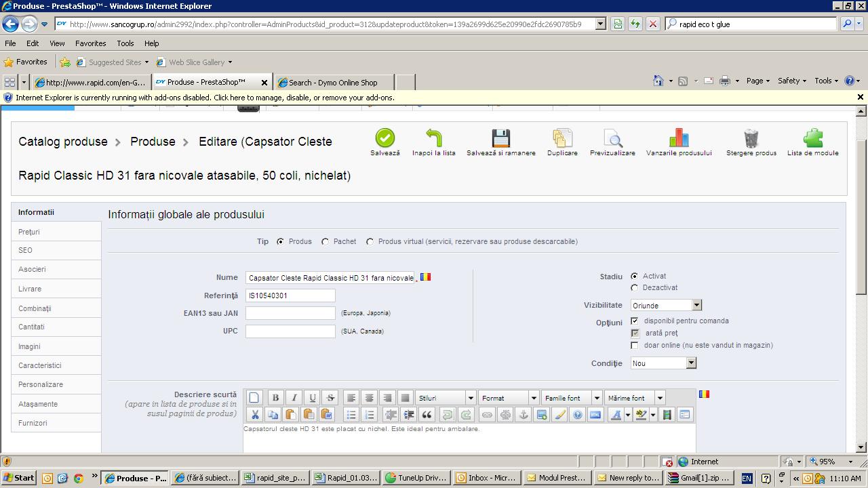Align text right in editor
This screenshot has width=868, height=488.
tap(387, 398)
